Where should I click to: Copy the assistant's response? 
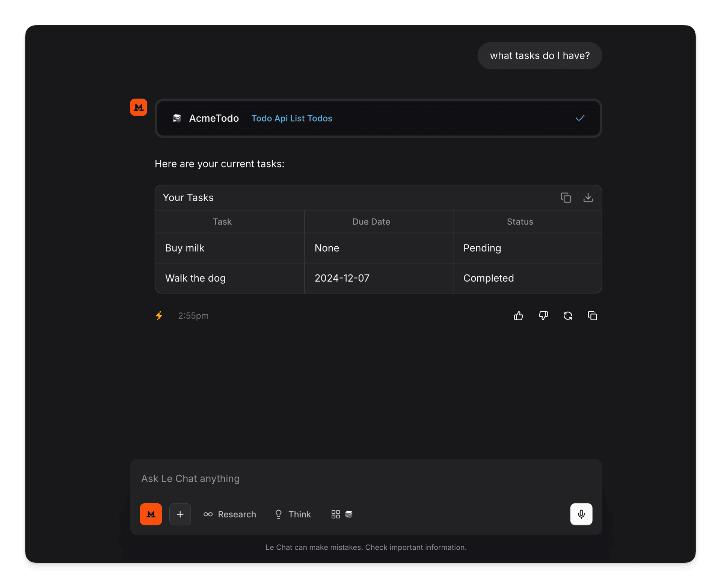(592, 316)
